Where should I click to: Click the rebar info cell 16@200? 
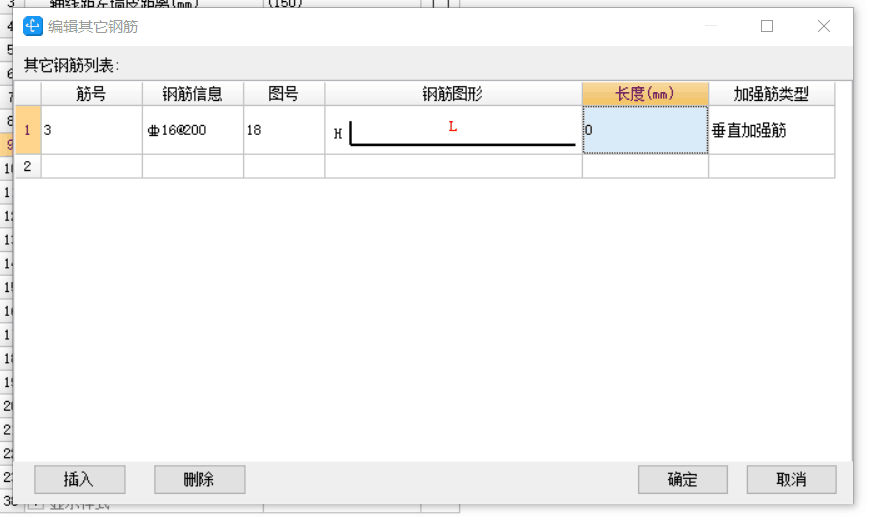pos(193,130)
